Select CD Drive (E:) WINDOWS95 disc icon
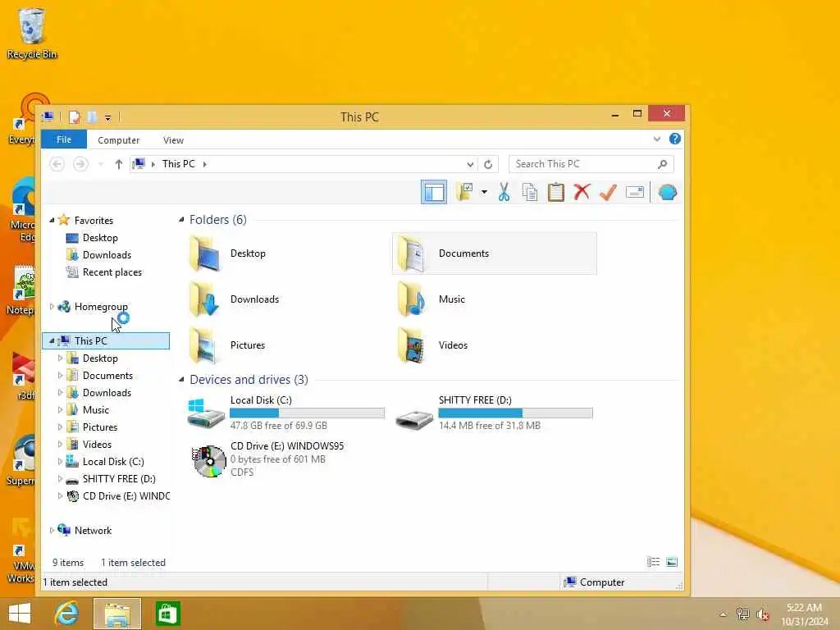Image resolution: width=840 pixels, height=630 pixels. point(209,460)
